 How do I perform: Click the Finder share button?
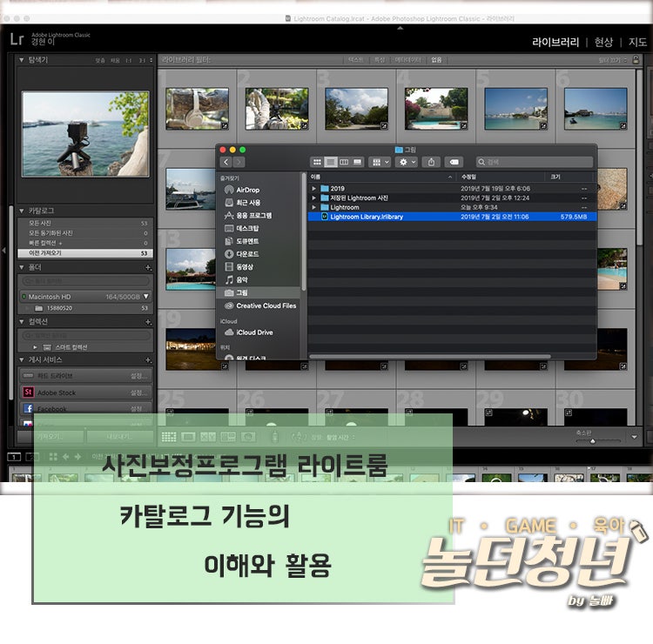431,162
